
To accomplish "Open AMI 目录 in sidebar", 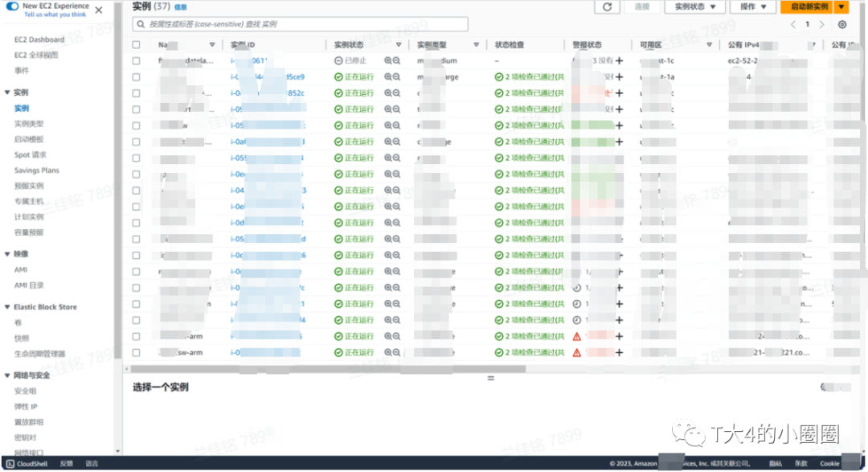I will tap(29, 285).
